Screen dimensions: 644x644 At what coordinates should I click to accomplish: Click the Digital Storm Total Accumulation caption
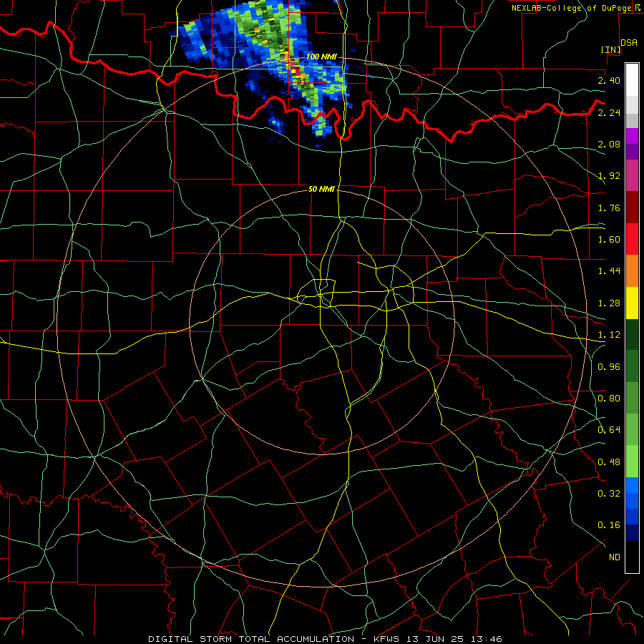(325, 639)
